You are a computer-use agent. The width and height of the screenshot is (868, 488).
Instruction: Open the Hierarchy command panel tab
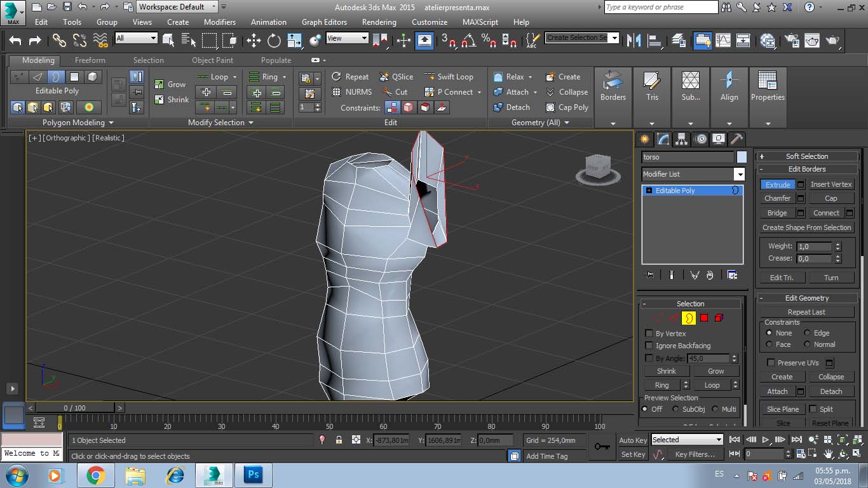(x=682, y=139)
